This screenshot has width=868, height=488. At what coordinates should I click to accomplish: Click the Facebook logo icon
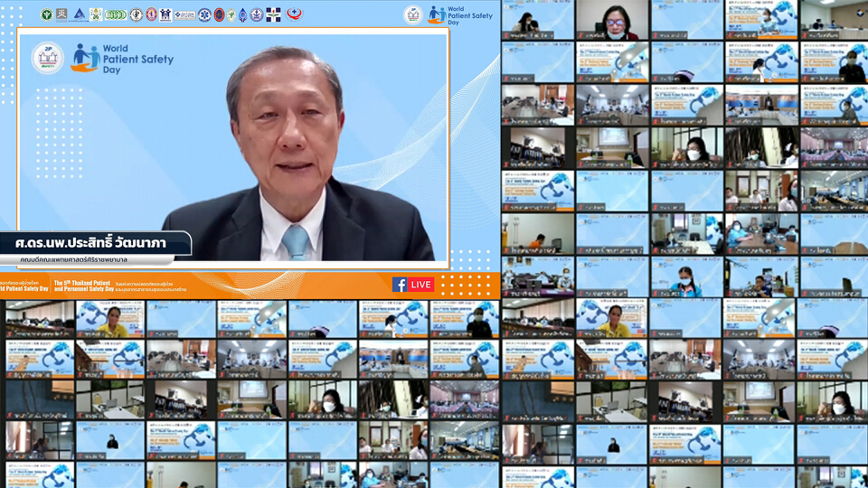pyautogui.click(x=399, y=285)
